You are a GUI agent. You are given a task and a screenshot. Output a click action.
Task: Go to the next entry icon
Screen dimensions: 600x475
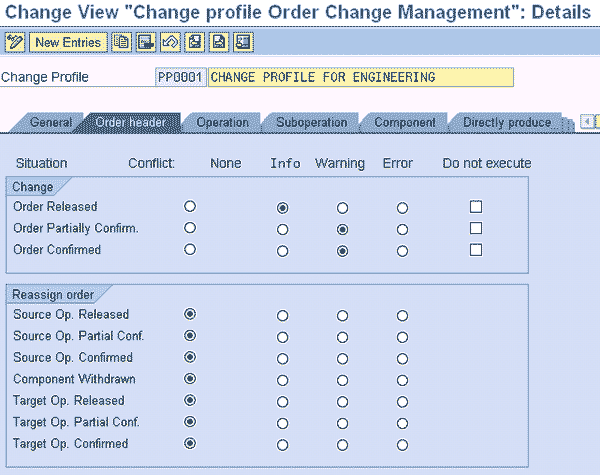[218, 42]
